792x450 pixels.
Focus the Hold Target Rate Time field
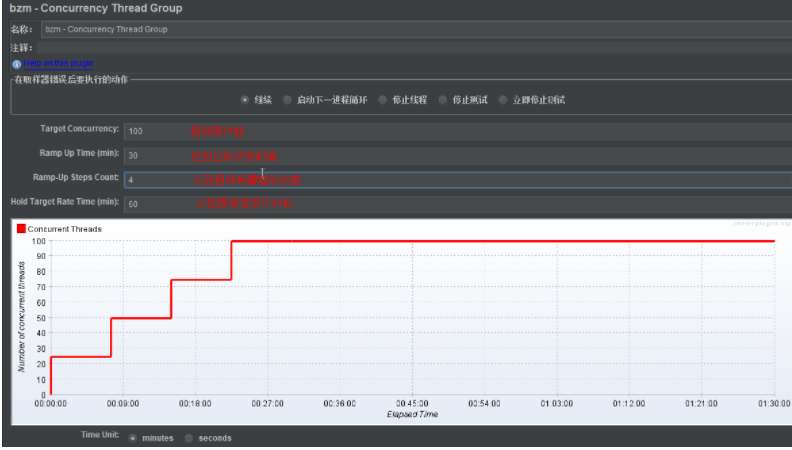tap(458, 204)
